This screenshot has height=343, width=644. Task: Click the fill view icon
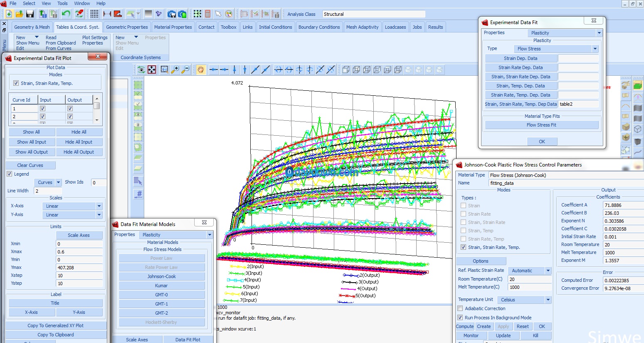(x=152, y=70)
